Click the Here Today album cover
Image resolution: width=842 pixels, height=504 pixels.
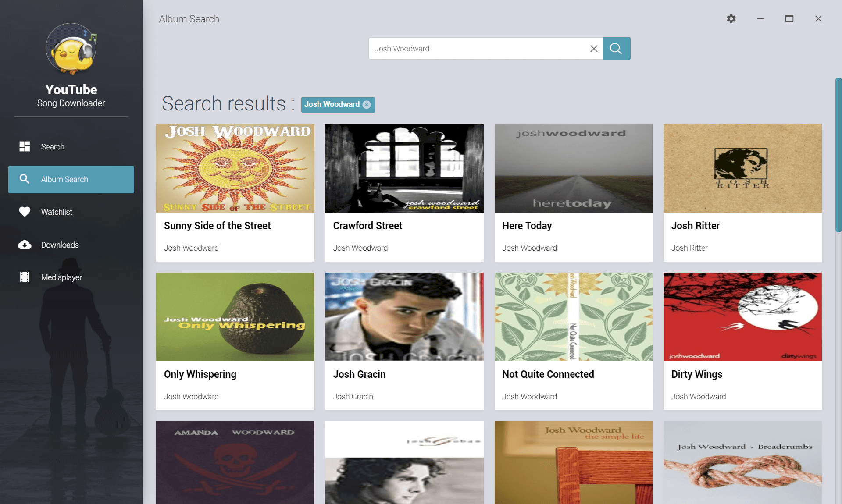click(x=573, y=169)
